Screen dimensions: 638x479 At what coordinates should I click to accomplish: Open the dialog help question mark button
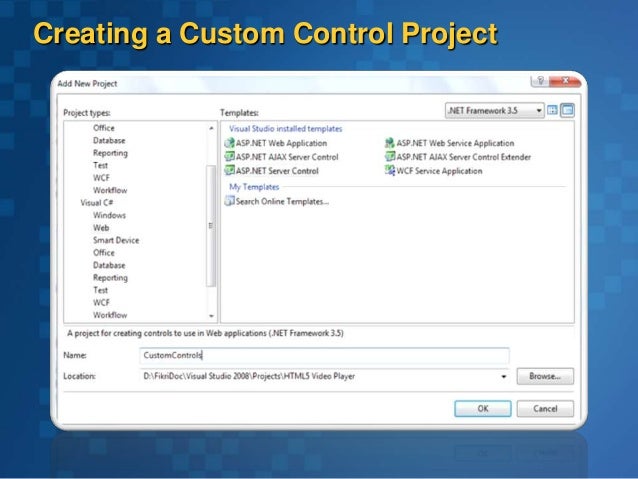[x=540, y=81]
